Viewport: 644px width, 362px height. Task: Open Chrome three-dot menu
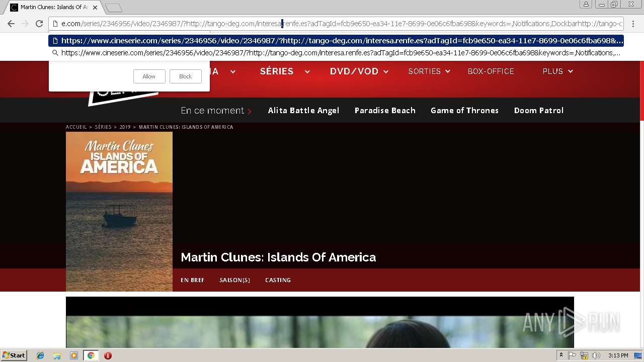tap(633, 24)
